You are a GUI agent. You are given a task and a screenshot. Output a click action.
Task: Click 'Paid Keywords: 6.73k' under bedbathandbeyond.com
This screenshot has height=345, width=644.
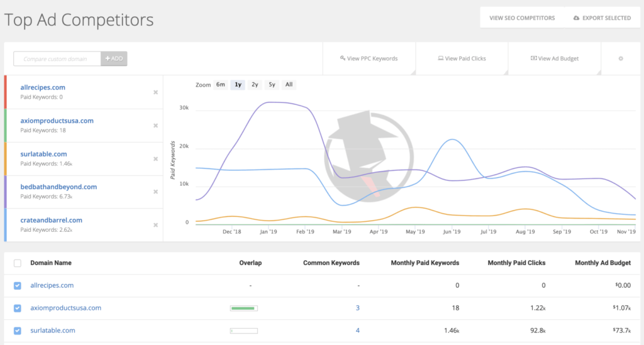point(47,197)
